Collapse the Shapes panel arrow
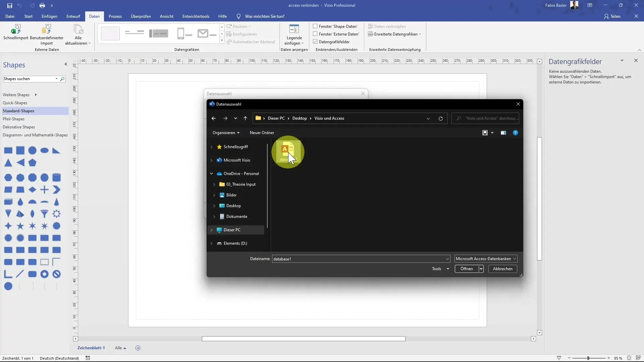This screenshot has height=362, width=644. (x=66, y=64)
